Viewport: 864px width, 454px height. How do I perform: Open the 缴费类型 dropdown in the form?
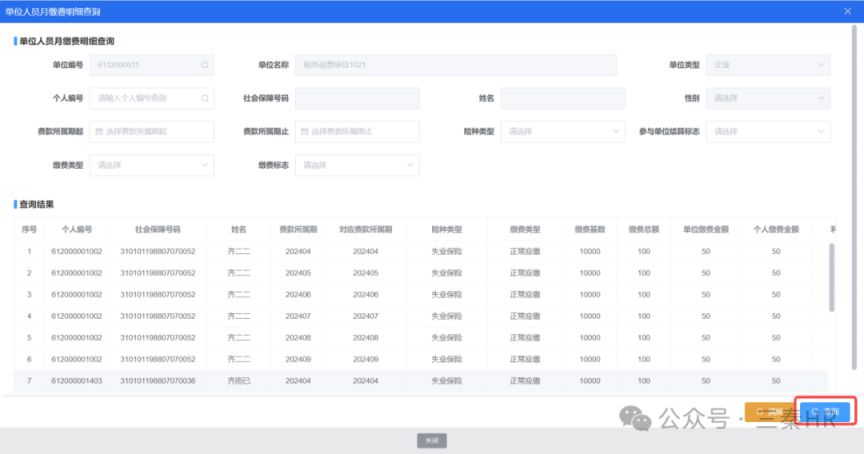[x=152, y=165]
